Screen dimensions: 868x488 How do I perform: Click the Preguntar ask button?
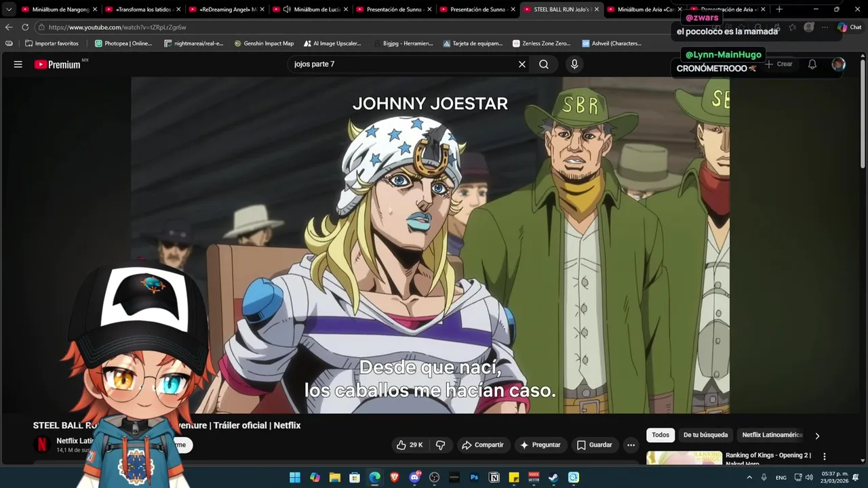[x=540, y=445]
